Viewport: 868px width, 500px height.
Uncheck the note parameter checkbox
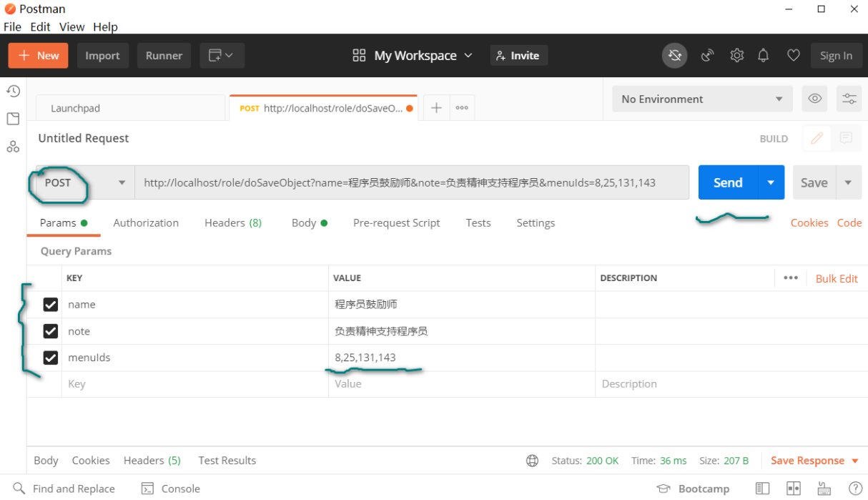coord(50,331)
